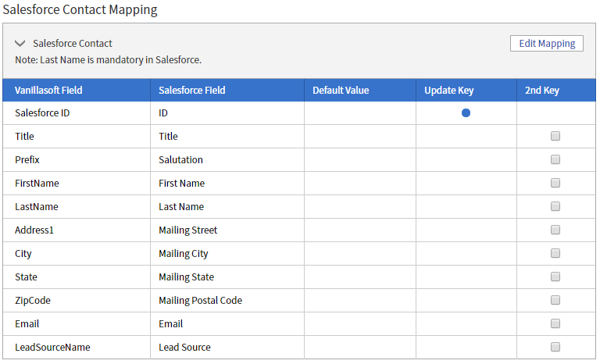Toggle 2nd Key checkbox for State
Viewport: 600px width, 364px height.
coord(555,277)
